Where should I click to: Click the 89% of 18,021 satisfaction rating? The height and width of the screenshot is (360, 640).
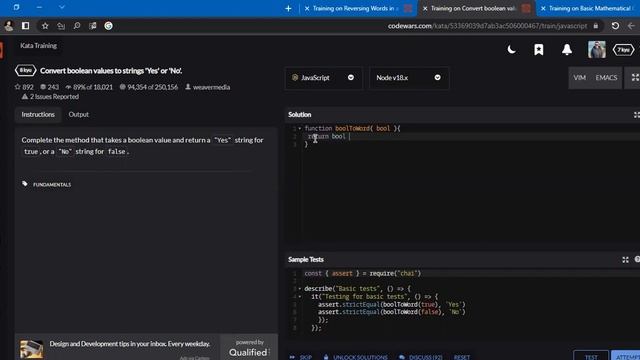(89, 87)
